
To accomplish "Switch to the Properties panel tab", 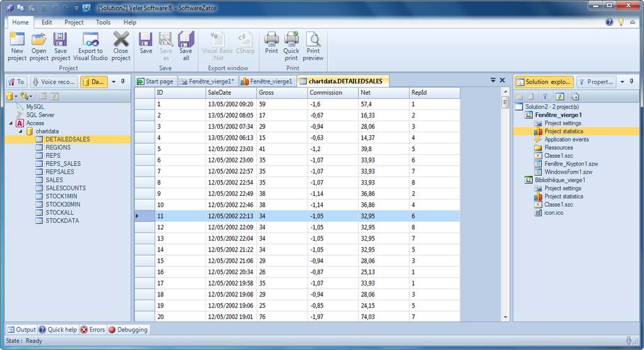I will click(x=596, y=81).
